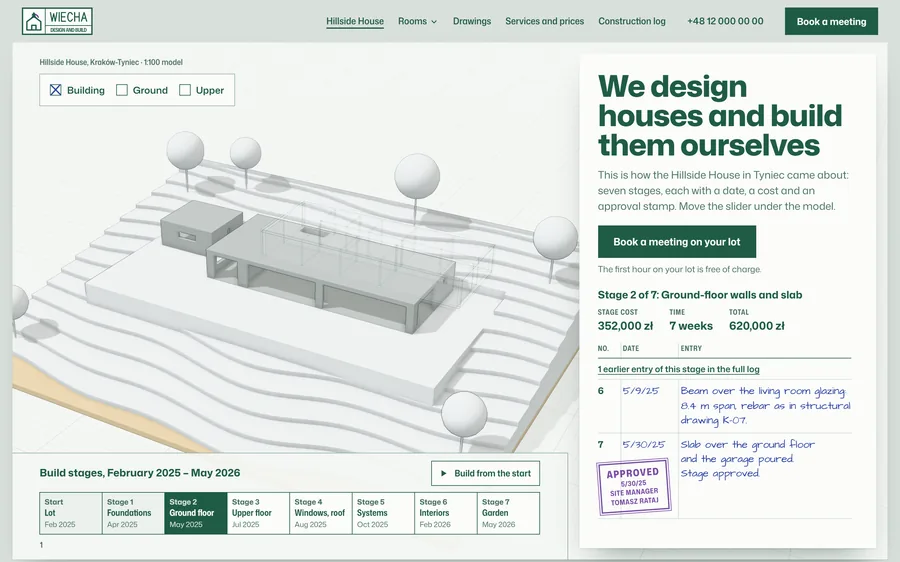Screen dimensions: 900x562
Task: Open Services and prices
Action: (x=544, y=21)
